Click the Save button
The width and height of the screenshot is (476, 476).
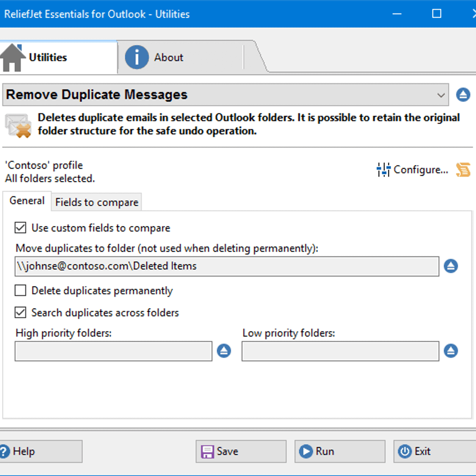coord(241,451)
